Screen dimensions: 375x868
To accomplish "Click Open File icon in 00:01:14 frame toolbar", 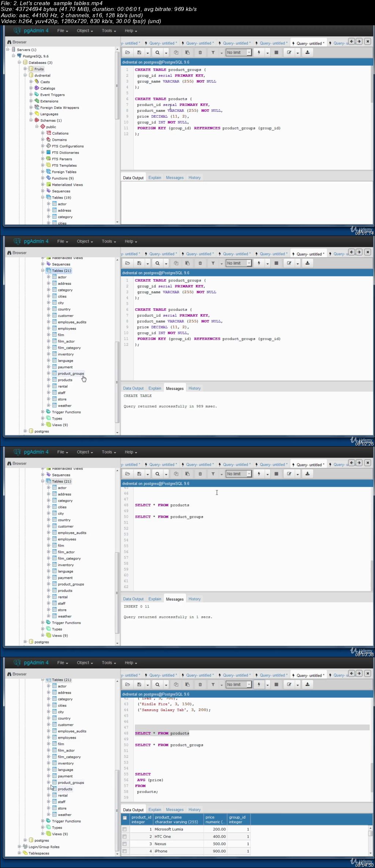I will pyautogui.click(x=127, y=52).
